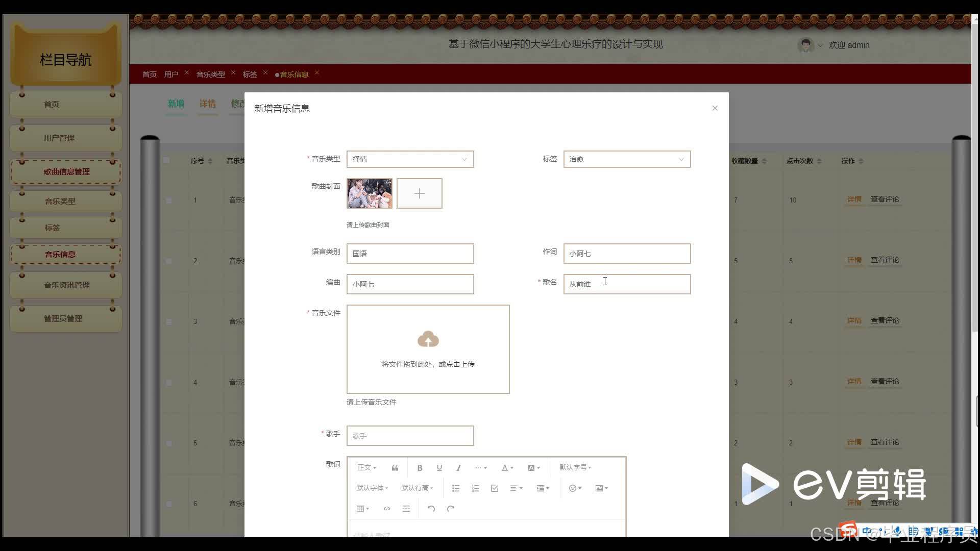The width and height of the screenshot is (980, 551).
Task: Open 音乐资讯管理 in the sidebar menu
Action: click(66, 285)
